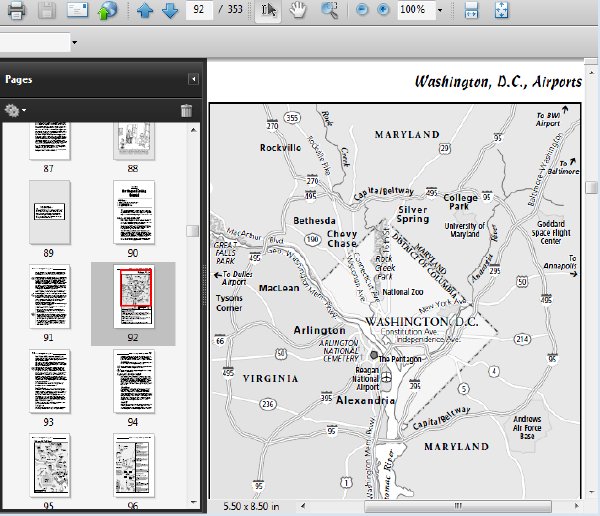
Task: Click the document scroll down arrow
Action: 592,492
